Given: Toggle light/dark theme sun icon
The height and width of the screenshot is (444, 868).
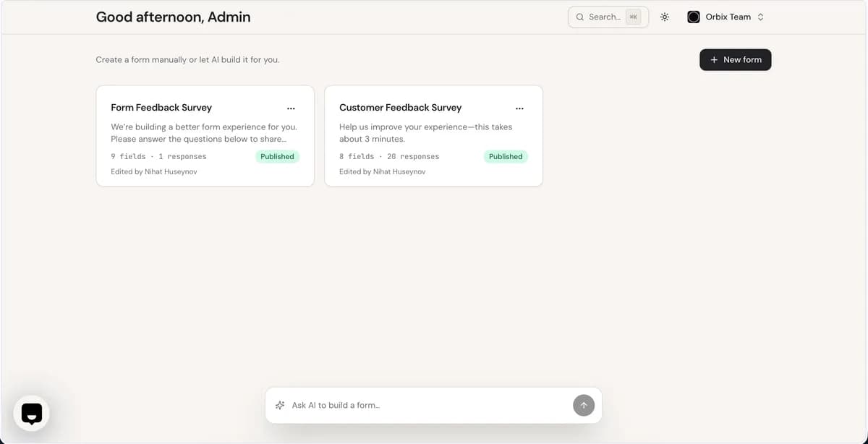Looking at the screenshot, I should click(665, 17).
